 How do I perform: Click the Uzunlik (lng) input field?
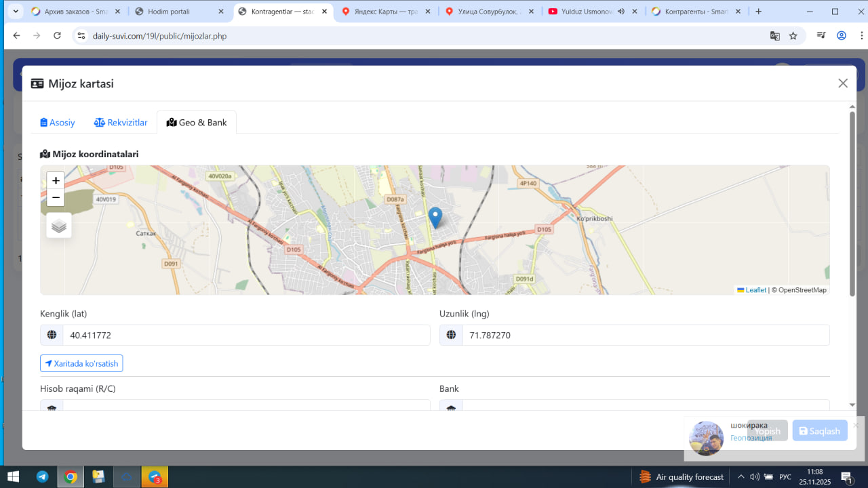645,335
